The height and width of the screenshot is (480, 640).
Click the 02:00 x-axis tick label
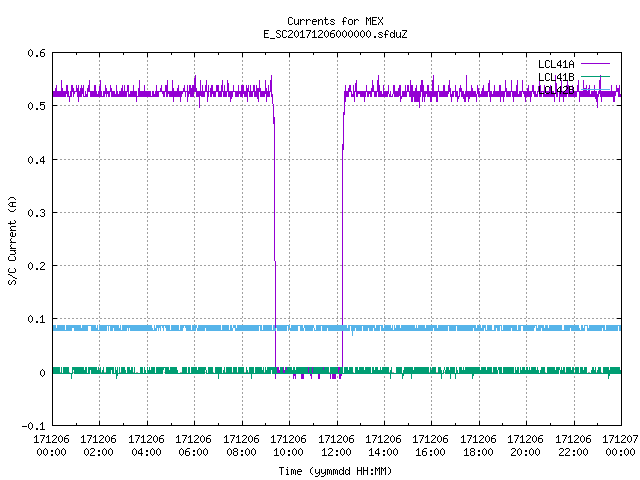[98, 452]
